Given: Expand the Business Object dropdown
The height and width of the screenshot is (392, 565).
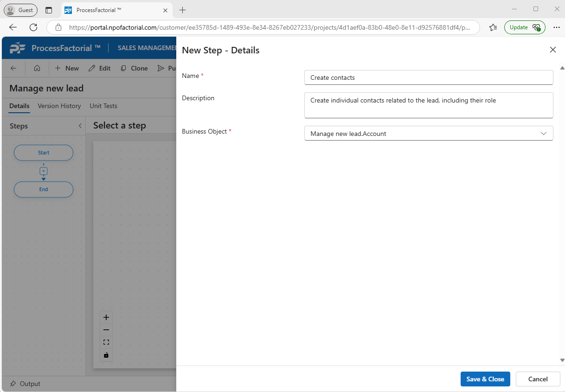Looking at the screenshot, I should click(x=544, y=134).
